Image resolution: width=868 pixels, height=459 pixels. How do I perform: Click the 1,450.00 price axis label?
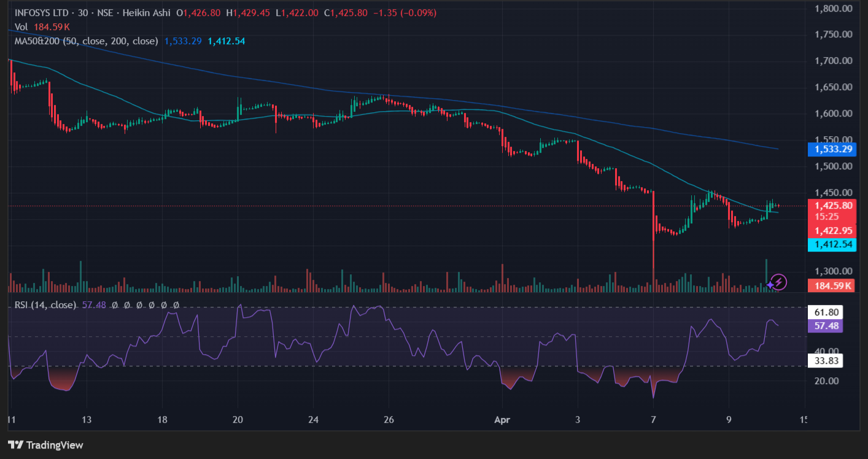[834, 193]
